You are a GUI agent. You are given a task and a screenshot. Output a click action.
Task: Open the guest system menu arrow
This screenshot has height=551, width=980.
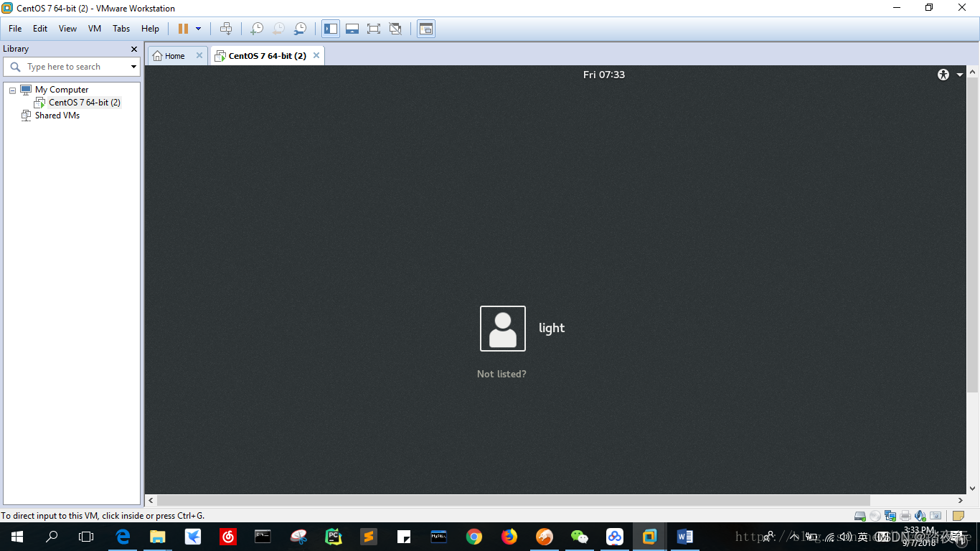click(960, 75)
